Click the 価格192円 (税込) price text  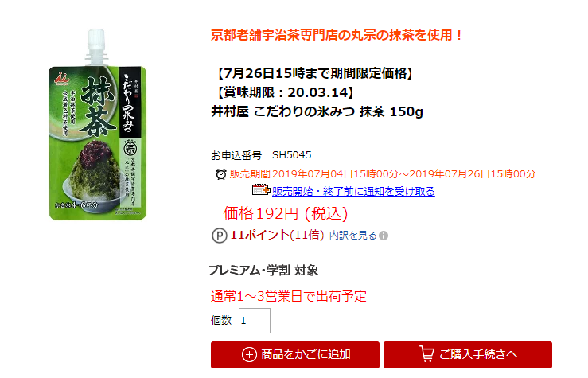coord(286,214)
